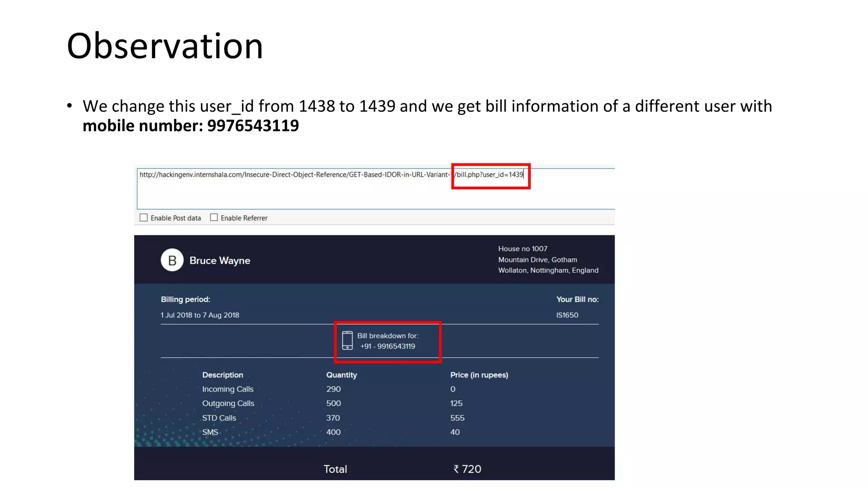Click the mobile phone icon beside Bill breakdown

click(x=348, y=341)
